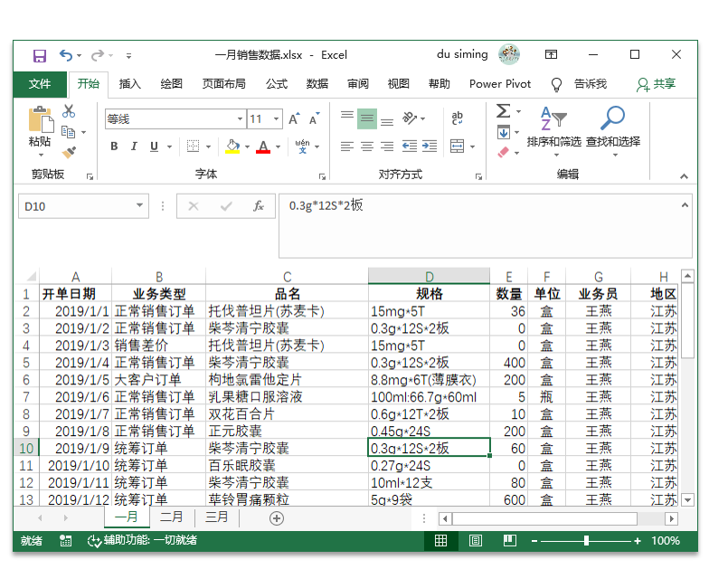Toggle Bold formatting

coord(114,147)
